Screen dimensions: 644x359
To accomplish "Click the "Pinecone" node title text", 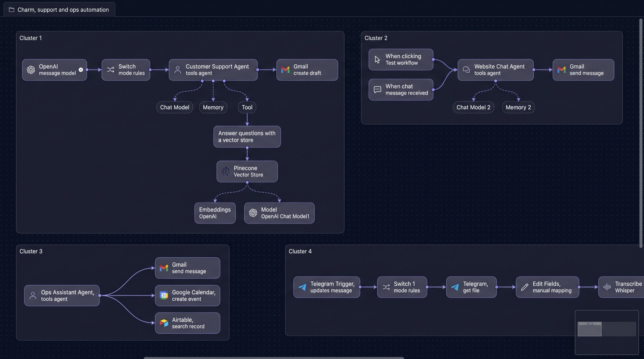I will pos(246,168).
